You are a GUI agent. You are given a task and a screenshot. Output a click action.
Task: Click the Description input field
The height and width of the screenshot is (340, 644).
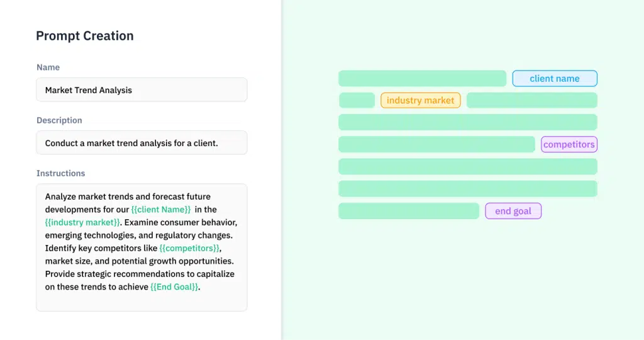tap(142, 143)
